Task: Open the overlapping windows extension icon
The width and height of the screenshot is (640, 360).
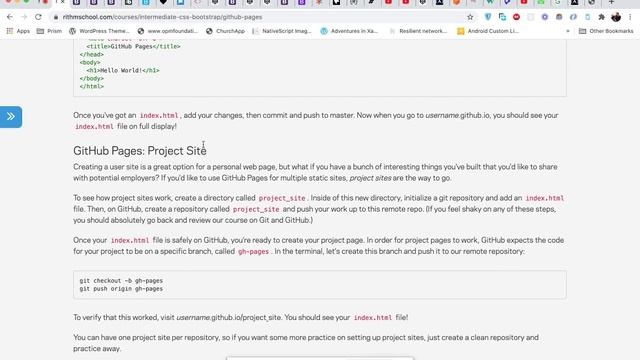Action: pos(502,17)
